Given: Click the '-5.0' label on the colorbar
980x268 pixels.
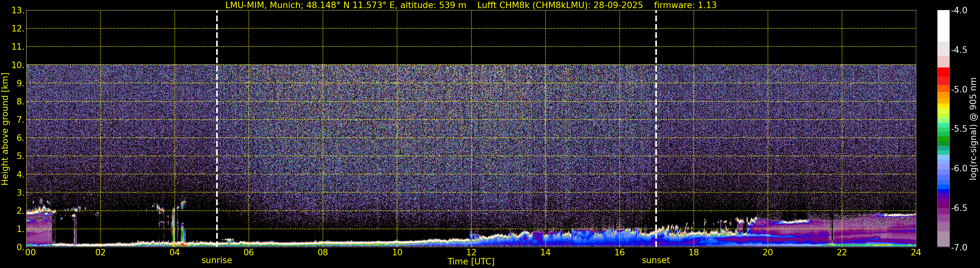Looking at the screenshot, I should 959,90.
